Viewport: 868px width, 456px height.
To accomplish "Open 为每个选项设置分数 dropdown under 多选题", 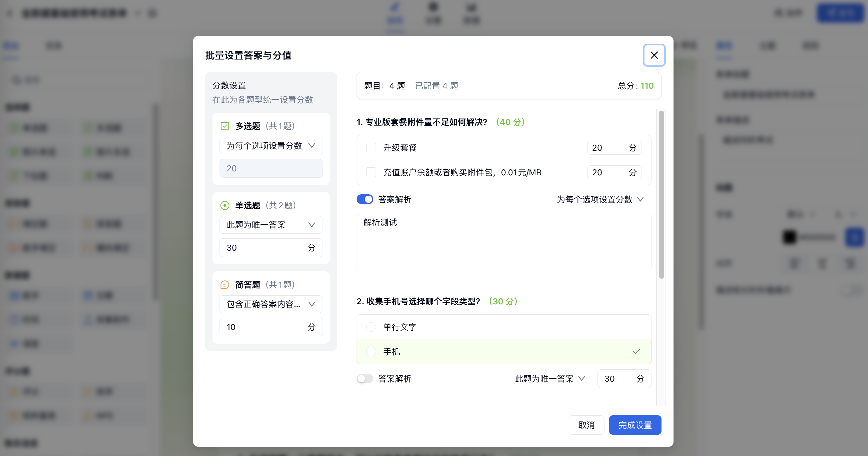I will 271,145.
